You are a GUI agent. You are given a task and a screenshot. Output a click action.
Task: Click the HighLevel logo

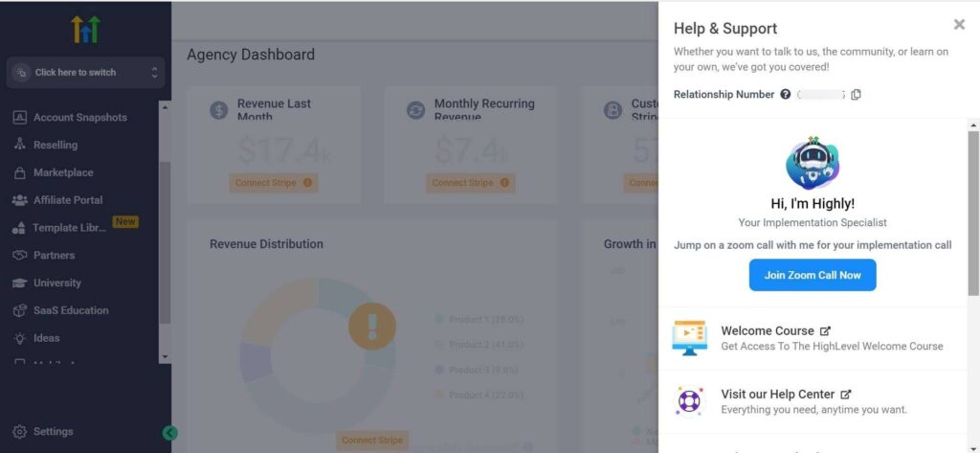(x=85, y=29)
